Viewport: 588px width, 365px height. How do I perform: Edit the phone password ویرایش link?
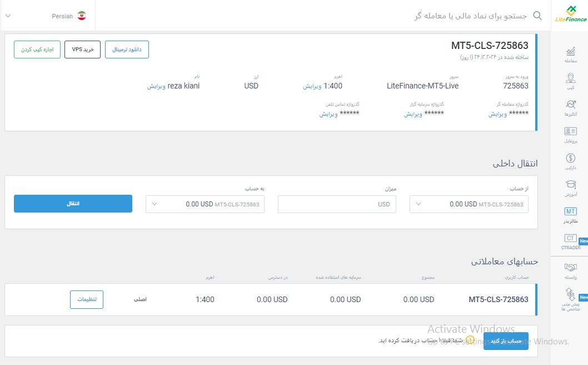tap(328, 114)
